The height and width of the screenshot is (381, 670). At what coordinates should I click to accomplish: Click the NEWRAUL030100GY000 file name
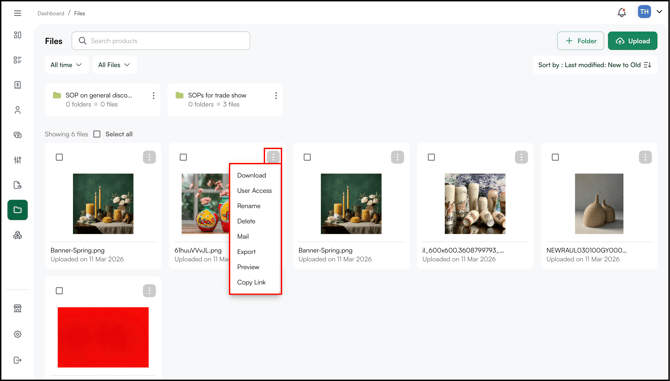(x=586, y=251)
